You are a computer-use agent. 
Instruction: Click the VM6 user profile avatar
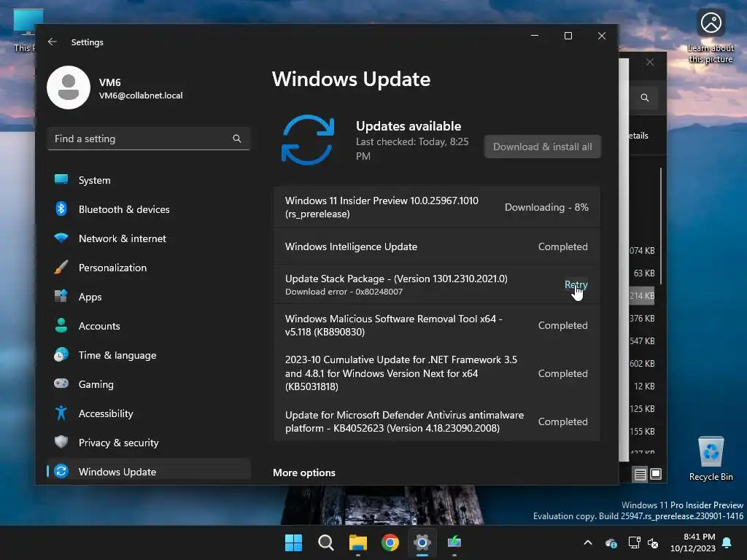pyautogui.click(x=69, y=87)
